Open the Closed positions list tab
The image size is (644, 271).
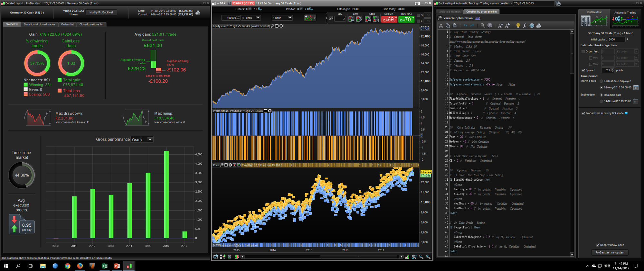click(91, 24)
